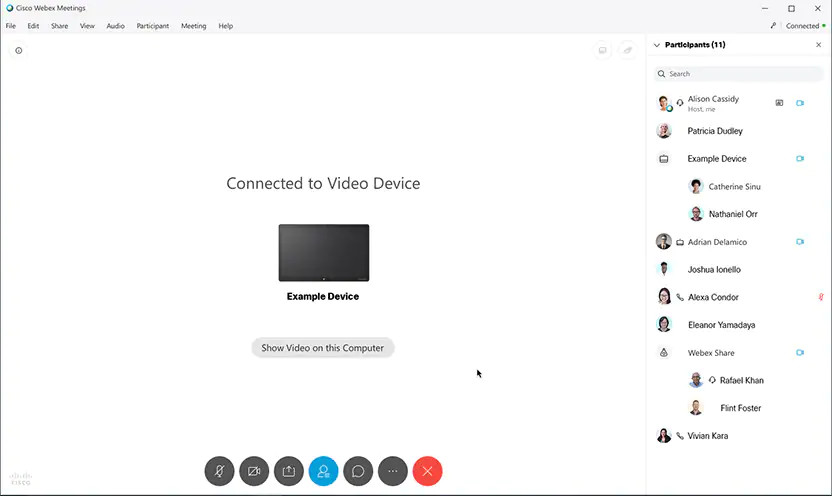Screen dimensions: 832x496
Task: Collapse the Participants panel chevron
Action: pos(656,45)
